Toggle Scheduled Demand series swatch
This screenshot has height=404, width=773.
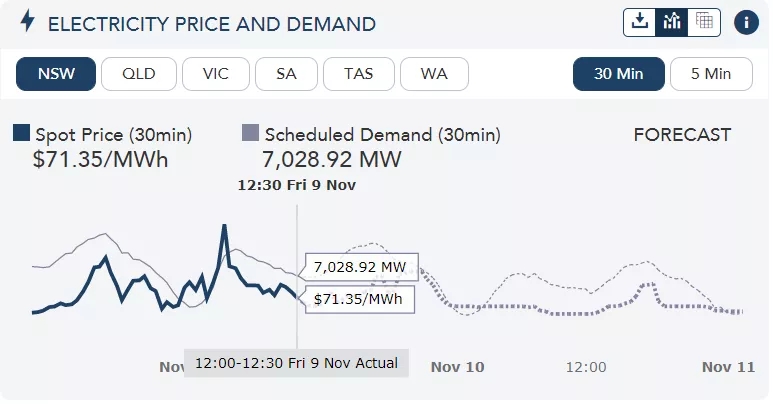pos(251,133)
